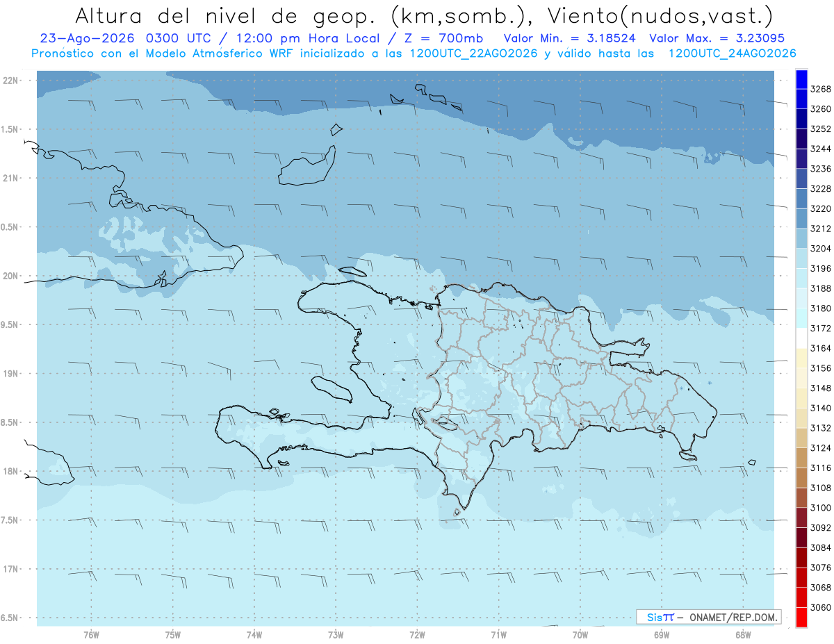Click the 73W longitude axis label
This screenshot has height=644, width=834.
click(336, 635)
